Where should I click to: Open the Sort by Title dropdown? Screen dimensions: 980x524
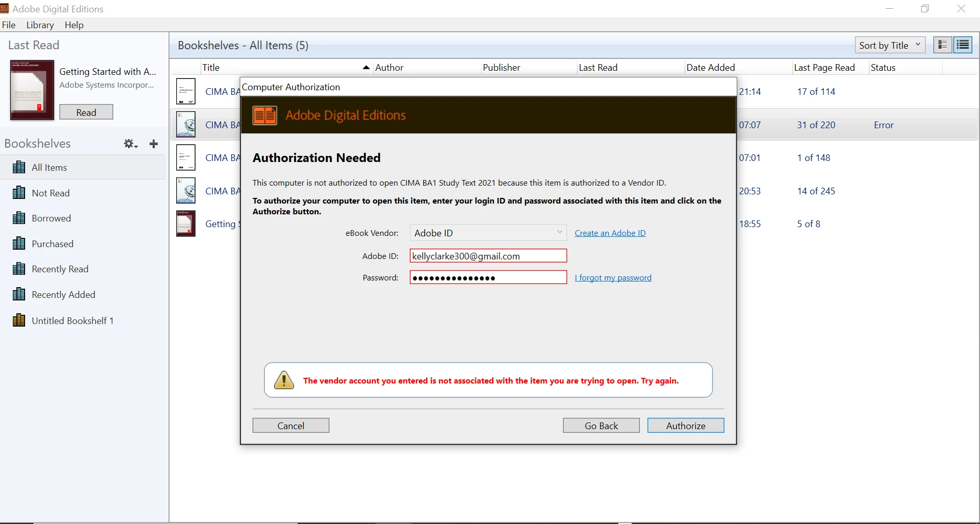coord(890,45)
